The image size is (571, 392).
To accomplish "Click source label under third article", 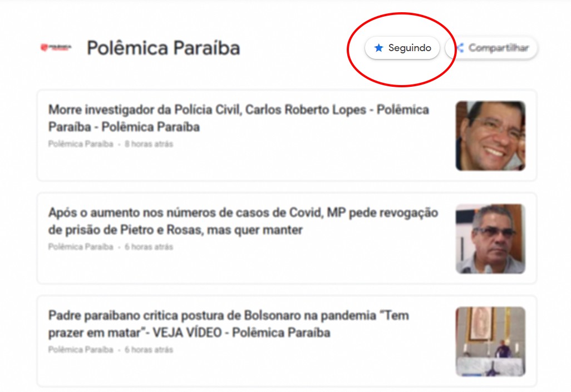I will point(81,349).
